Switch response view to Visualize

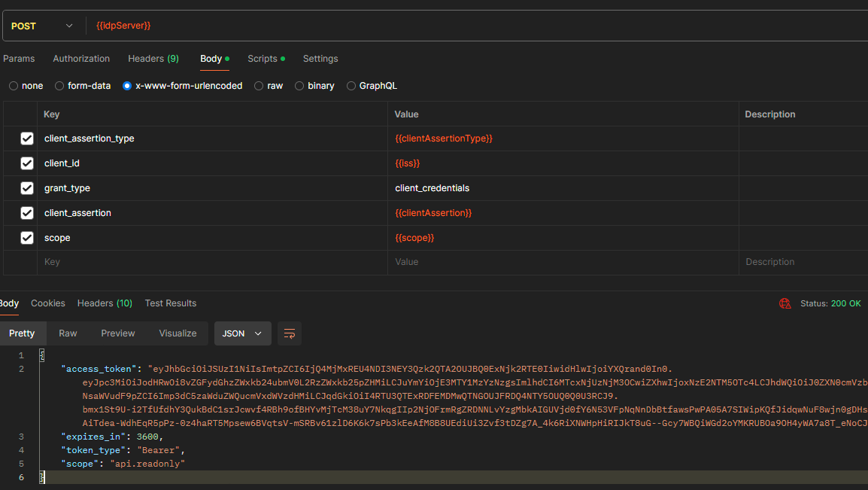pos(178,333)
